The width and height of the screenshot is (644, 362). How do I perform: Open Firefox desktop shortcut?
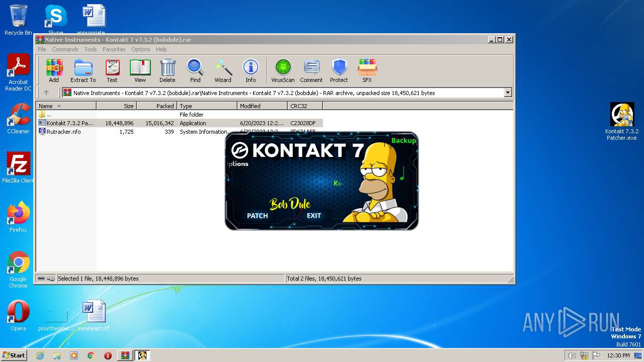(x=18, y=217)
